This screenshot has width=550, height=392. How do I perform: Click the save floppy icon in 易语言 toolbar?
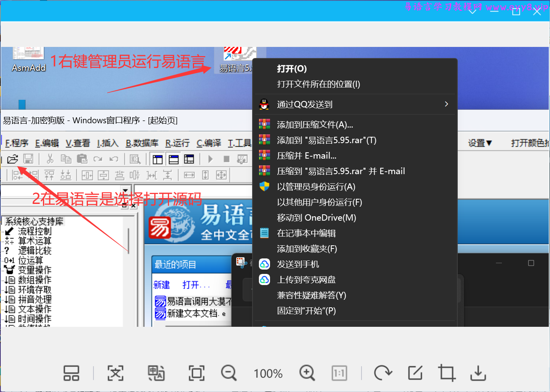[x=28, y=159]
